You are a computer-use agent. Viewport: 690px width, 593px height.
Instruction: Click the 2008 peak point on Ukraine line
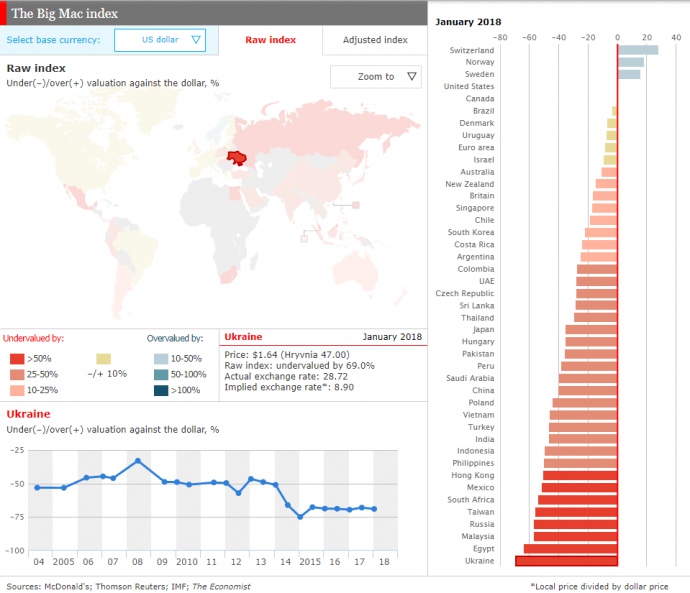138,461
